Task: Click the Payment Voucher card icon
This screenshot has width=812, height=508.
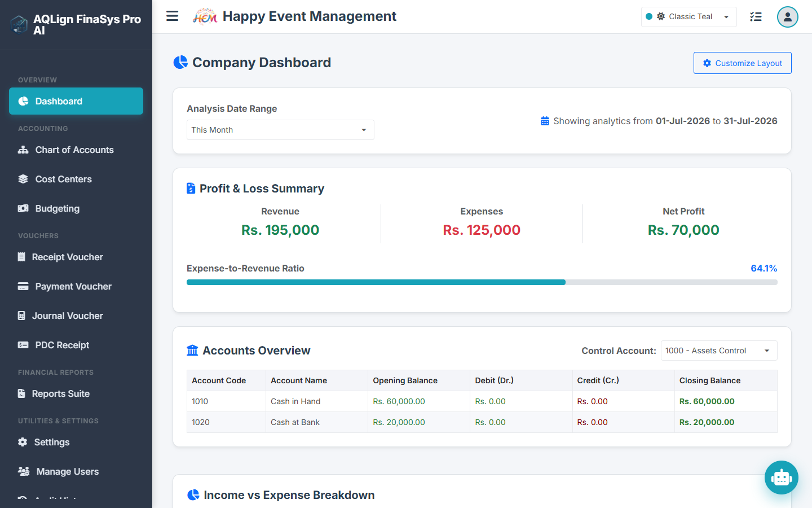Action: click(23, 286)
